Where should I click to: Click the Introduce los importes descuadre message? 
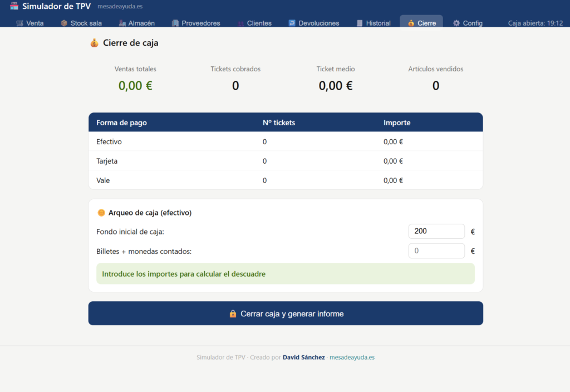[x=286, y=273]
